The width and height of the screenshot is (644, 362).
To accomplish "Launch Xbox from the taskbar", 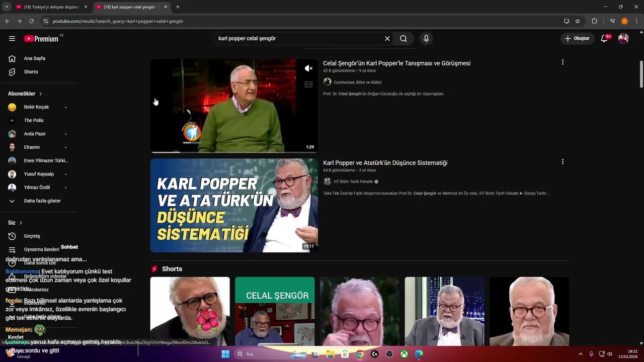I will click(x=404, y=354).
